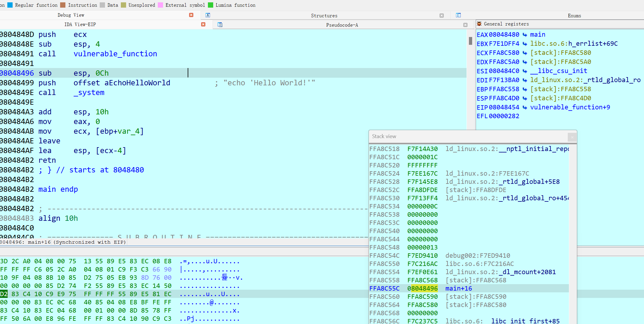Click the leave instruction line
644x324 pixels.
(x=49, y=141)
